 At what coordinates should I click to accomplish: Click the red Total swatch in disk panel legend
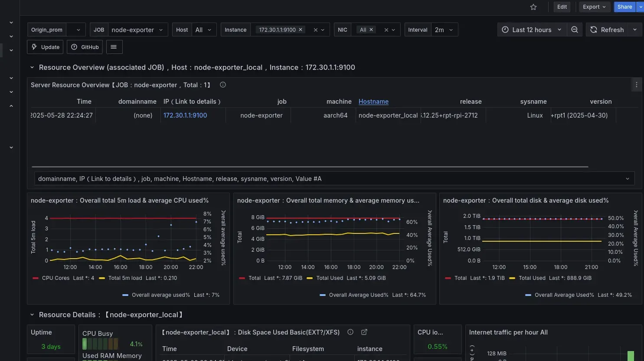(448, 278)
